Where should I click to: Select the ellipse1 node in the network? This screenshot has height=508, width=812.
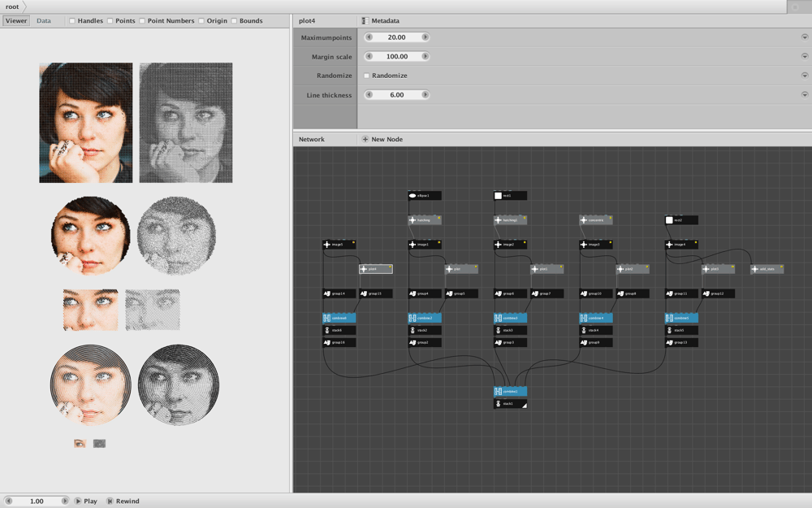tap(425, 195)
